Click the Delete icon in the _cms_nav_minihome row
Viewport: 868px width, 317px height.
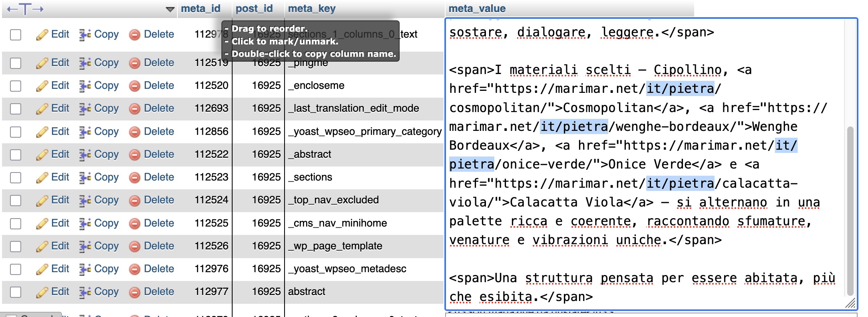[135, 224]
